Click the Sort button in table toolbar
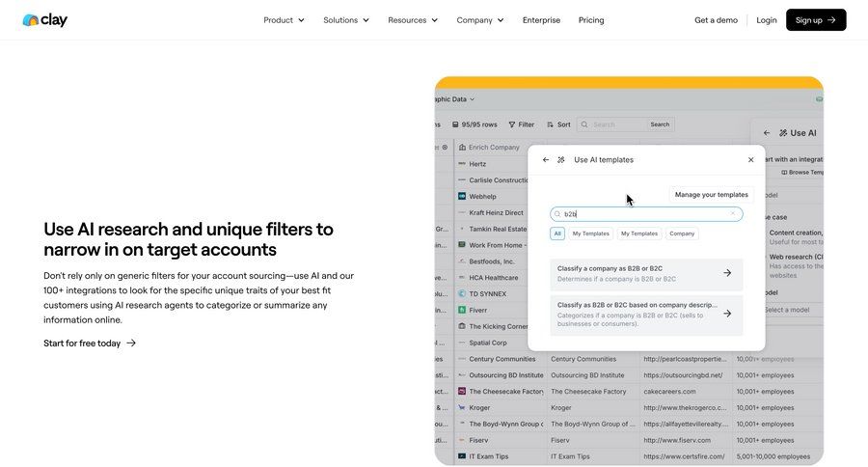This screenshot has height=467, width=868. coord(558,124)
